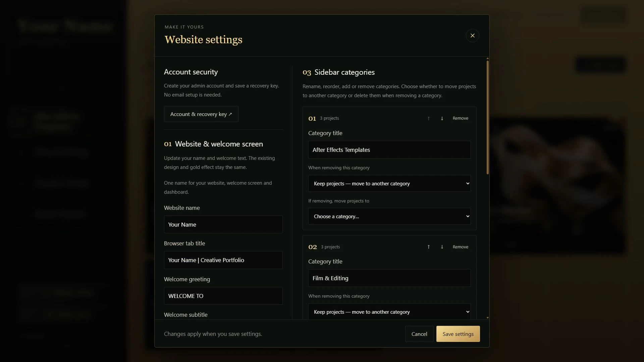Image resolution: width=644 pixels, height=362 pixels.
Task: Edit Film & Editing category title
Action: click(x=389, y=278)
